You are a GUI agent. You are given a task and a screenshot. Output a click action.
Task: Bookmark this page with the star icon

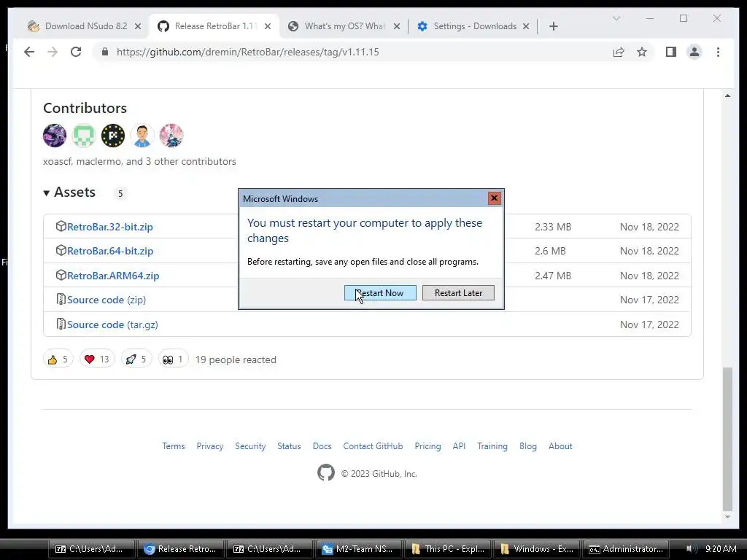(642, 52)
